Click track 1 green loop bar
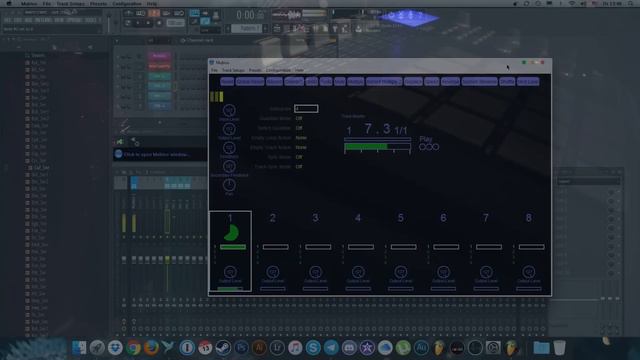 click(x=233, y=247)
